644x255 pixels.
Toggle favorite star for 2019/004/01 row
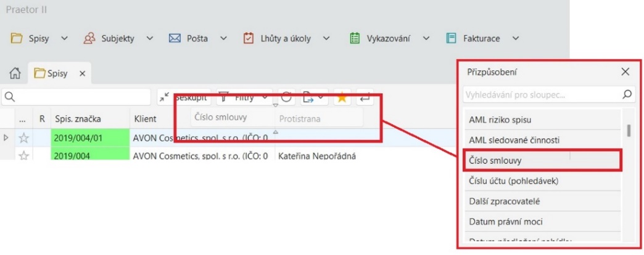tap(23, 138)
